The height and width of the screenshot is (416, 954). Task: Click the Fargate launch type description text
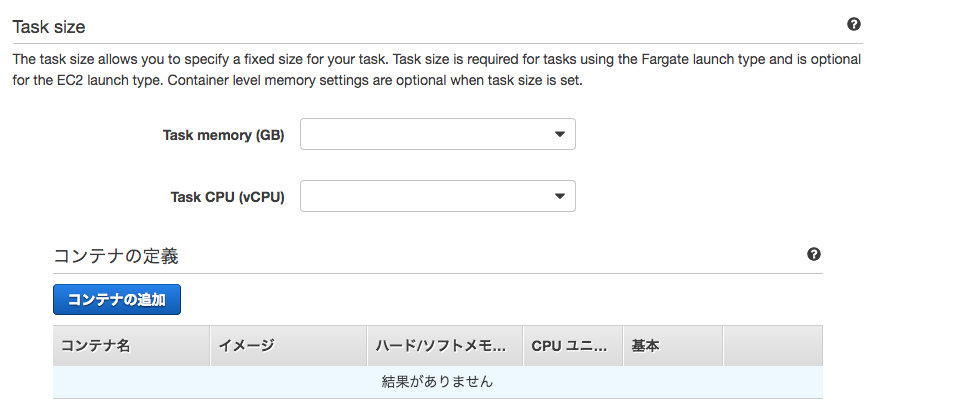pos(437,60)
